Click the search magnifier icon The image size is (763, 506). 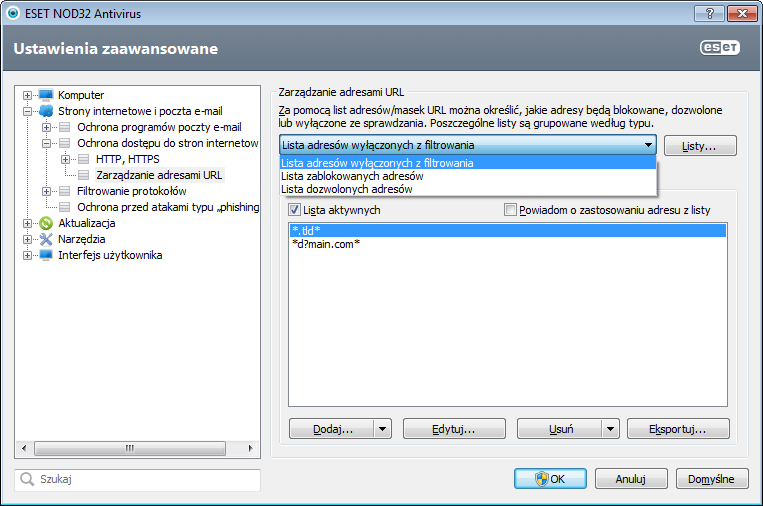click(x=27, y=479)
